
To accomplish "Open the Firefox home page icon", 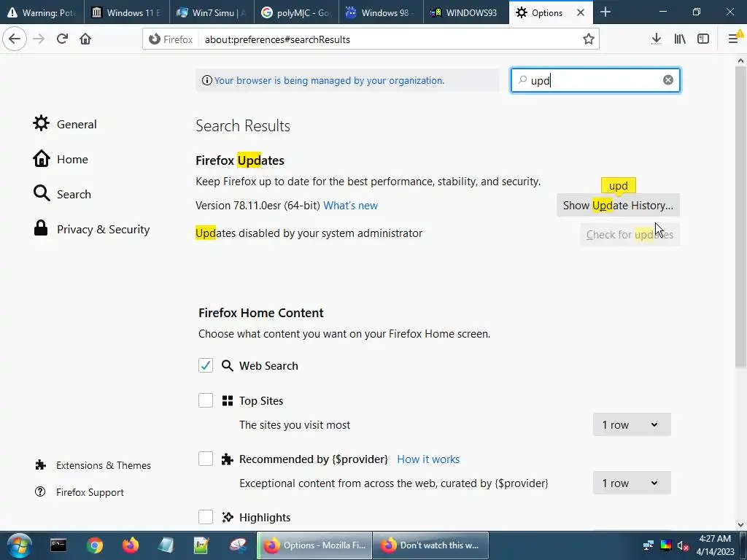I will pos(85,39).
